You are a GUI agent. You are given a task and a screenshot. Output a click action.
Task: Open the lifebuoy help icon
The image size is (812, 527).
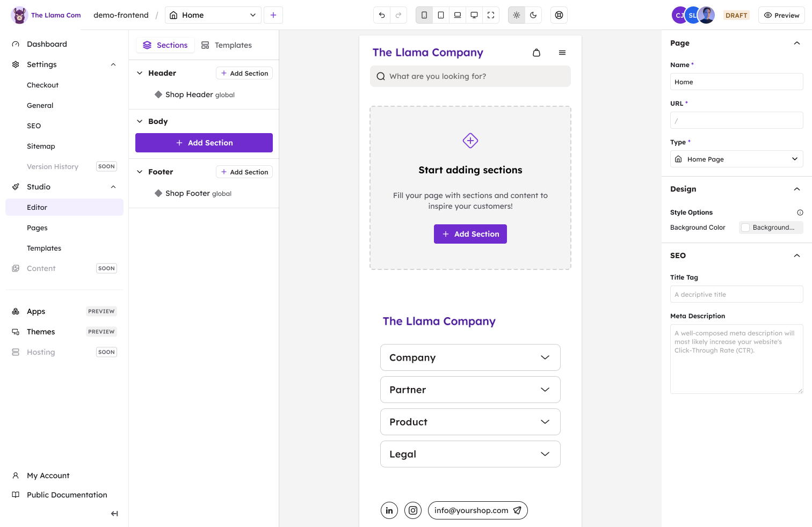(x=559, y=15)
